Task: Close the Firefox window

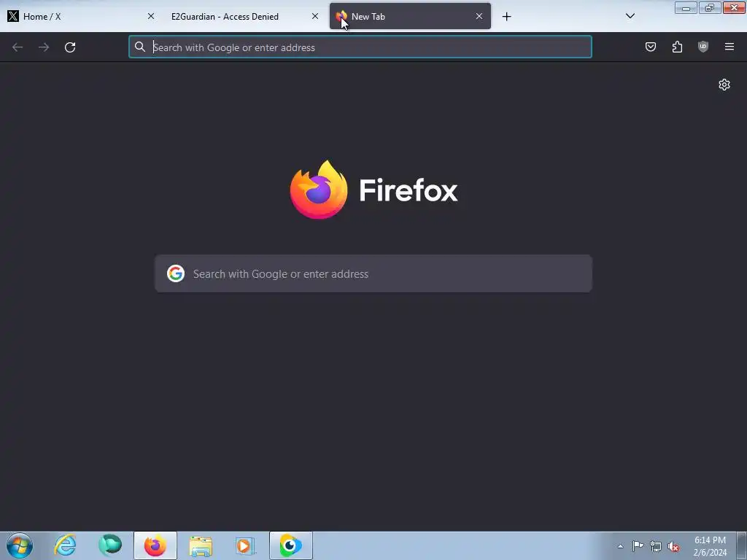Action: tap(734, 7)
